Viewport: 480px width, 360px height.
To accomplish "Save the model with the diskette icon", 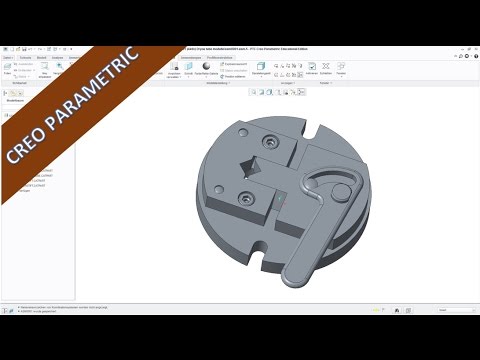I will click(24, 49).
